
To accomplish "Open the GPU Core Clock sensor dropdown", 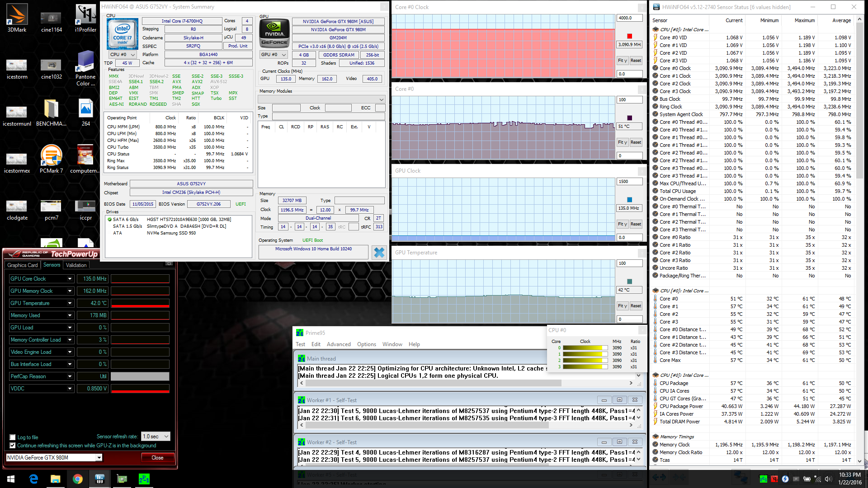I will (x=70, y=279).
